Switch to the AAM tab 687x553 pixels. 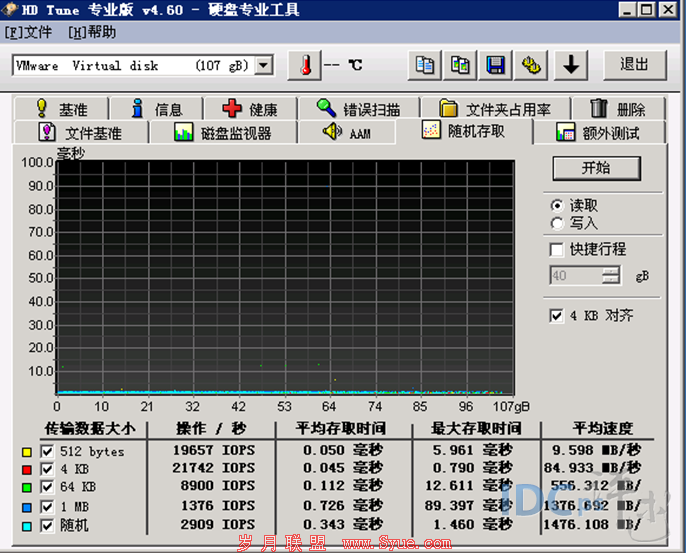pyautogui.click(x=347, y=132)
